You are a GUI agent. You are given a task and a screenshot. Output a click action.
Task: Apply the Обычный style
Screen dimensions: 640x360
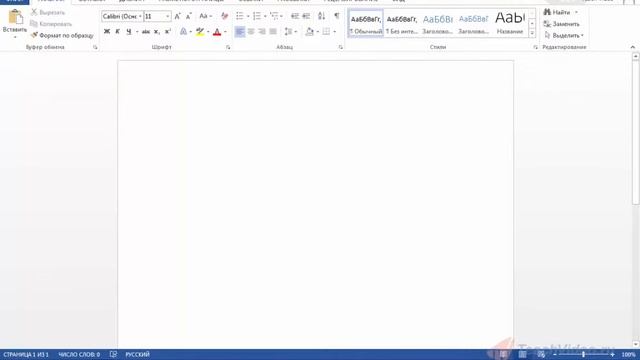(366, 23)
